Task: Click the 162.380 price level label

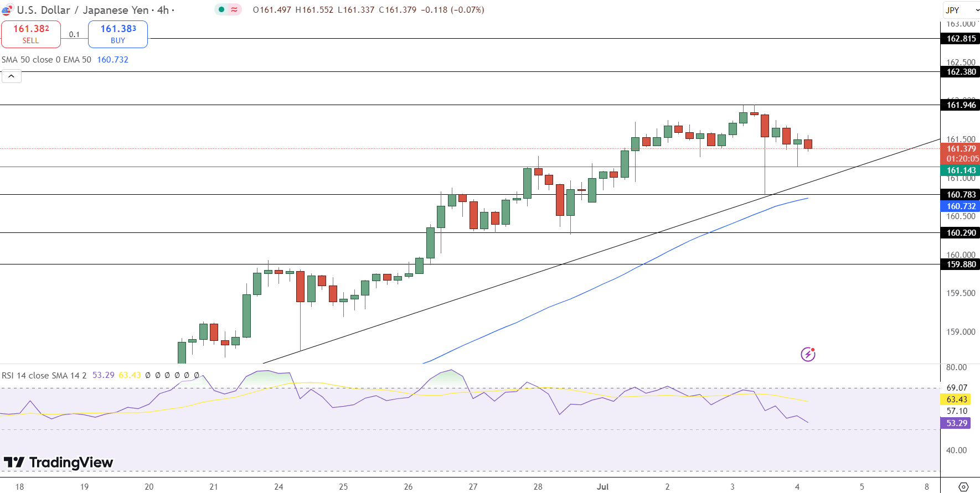Action: pos(961,72)
